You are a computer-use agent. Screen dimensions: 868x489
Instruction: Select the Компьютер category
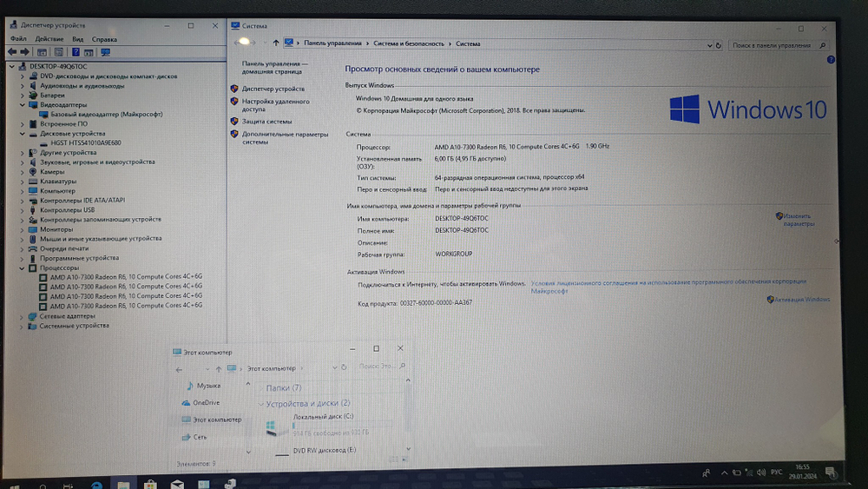tap(57, 191)
